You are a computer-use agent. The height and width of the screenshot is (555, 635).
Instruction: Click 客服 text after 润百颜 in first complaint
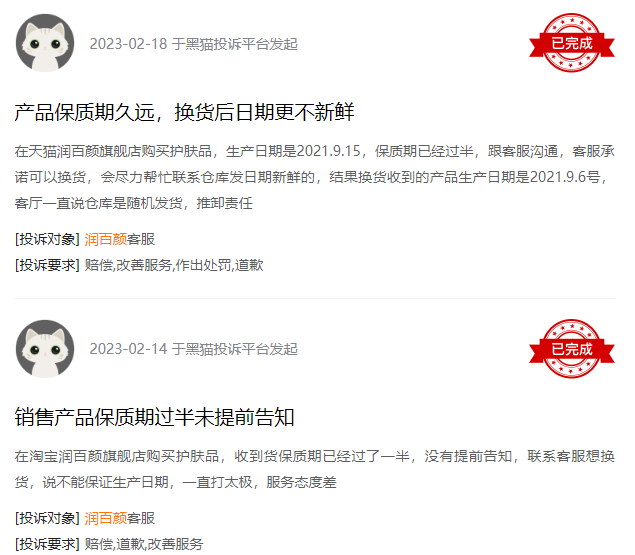tap(141, 239)
